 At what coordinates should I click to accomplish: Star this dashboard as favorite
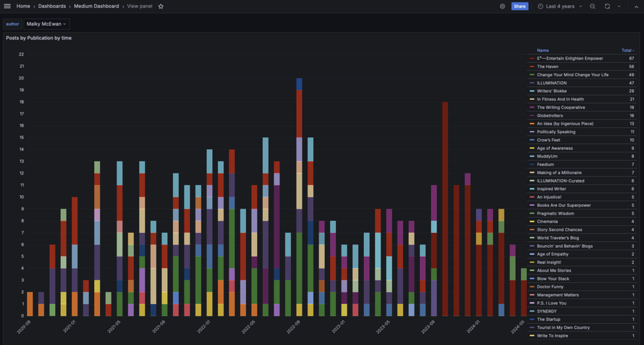(161, 6)
